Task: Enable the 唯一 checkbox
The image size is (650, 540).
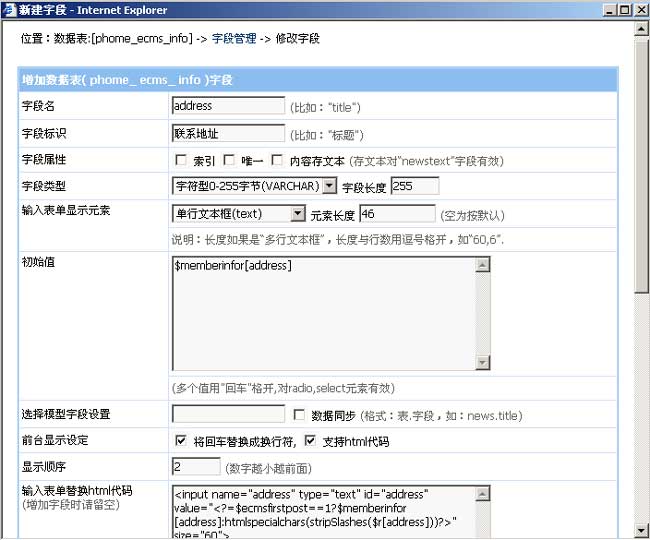Action: coord(229,160)
